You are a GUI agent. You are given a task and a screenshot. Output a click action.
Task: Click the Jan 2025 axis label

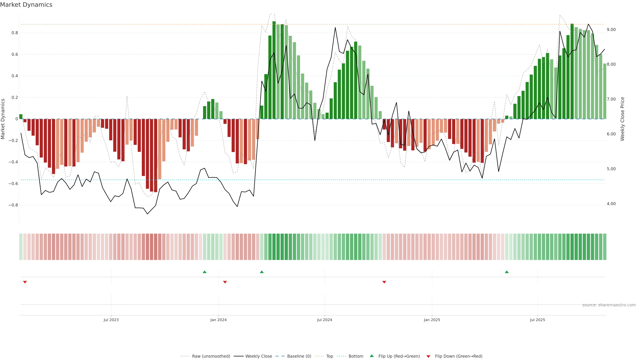coord(432,320)
